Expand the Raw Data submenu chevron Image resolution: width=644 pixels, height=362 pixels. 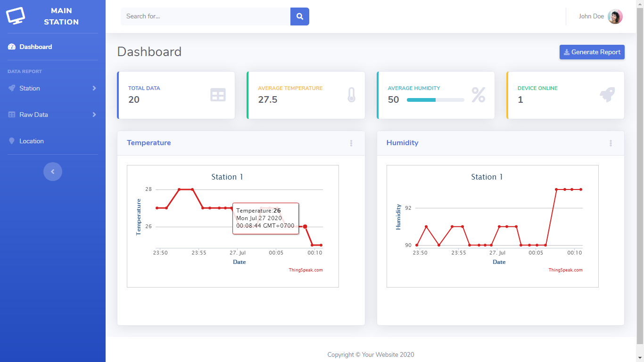point(94,115)
